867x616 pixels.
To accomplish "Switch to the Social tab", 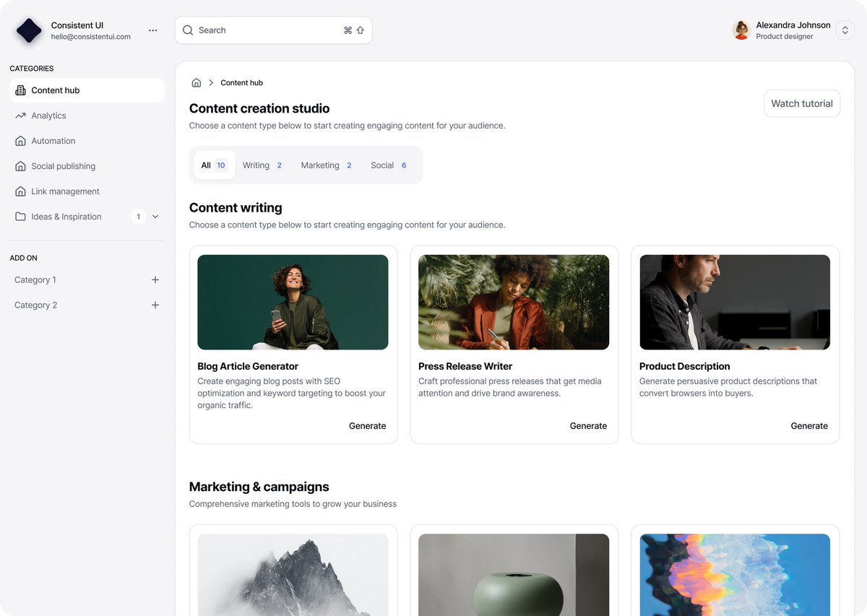I will [x=389, y=165].
